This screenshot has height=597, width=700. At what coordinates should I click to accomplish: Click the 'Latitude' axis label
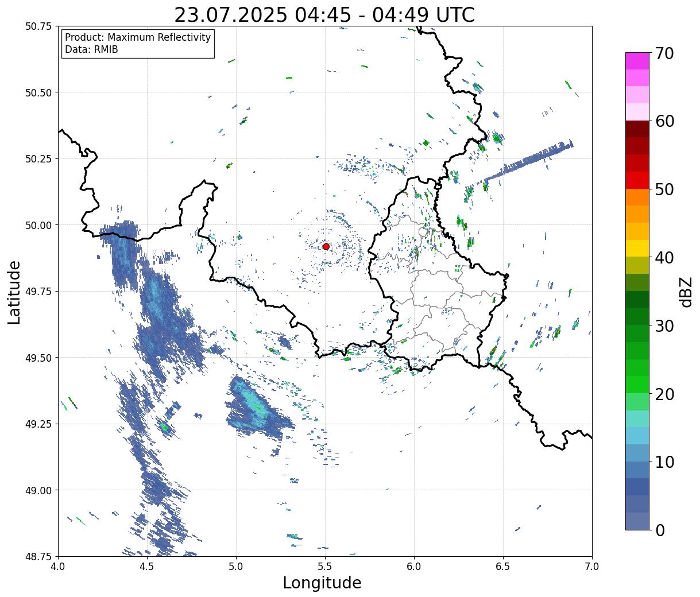coord(14,292)
